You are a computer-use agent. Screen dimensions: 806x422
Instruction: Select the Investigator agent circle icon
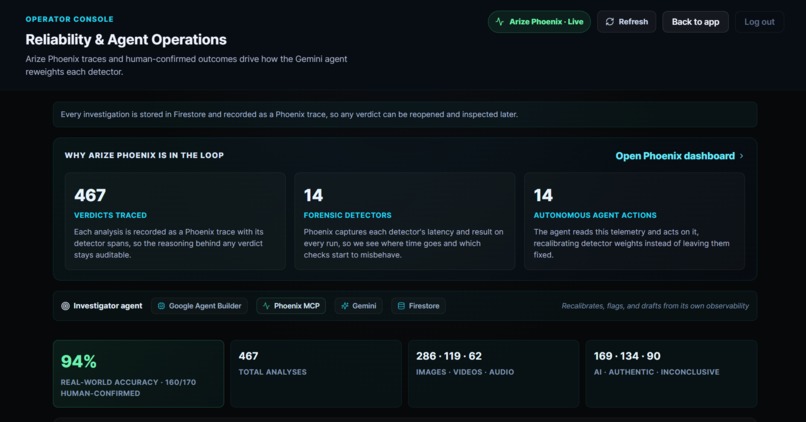pyautogui.click(x=65, y=306)
